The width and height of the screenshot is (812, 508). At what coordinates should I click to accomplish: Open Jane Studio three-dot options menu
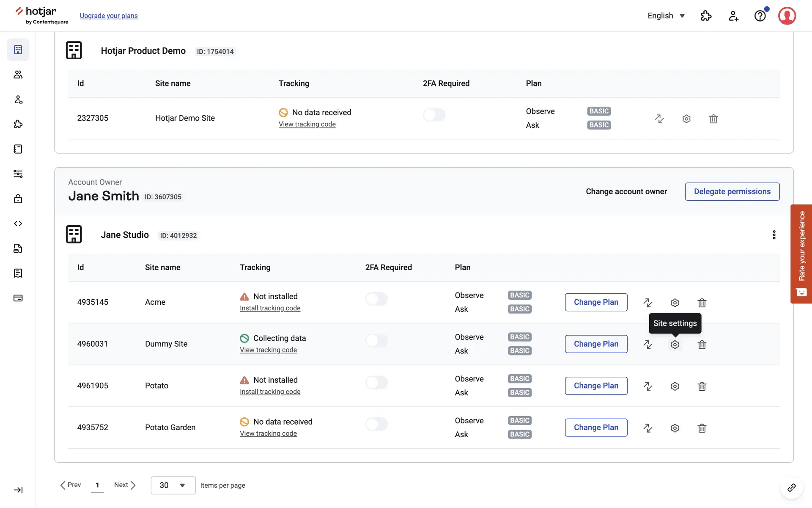pos(774,235)
